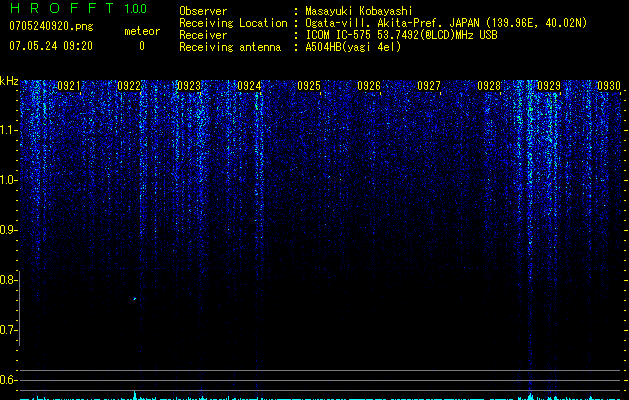The image size is (629, 400).
Task: Click the 0921 time marker
Action: pyautogui.click(x=69, y=86)
